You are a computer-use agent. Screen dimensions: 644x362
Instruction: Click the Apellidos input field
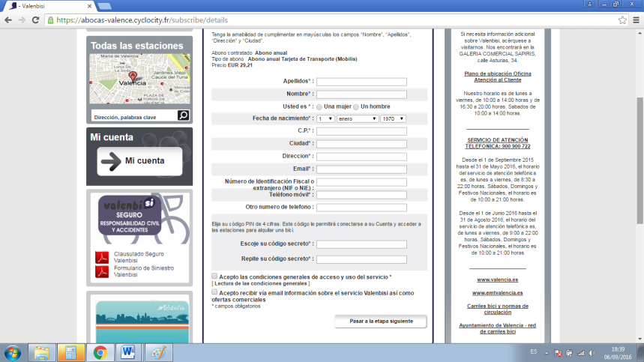pyautogui.click(x=361, y=82)
